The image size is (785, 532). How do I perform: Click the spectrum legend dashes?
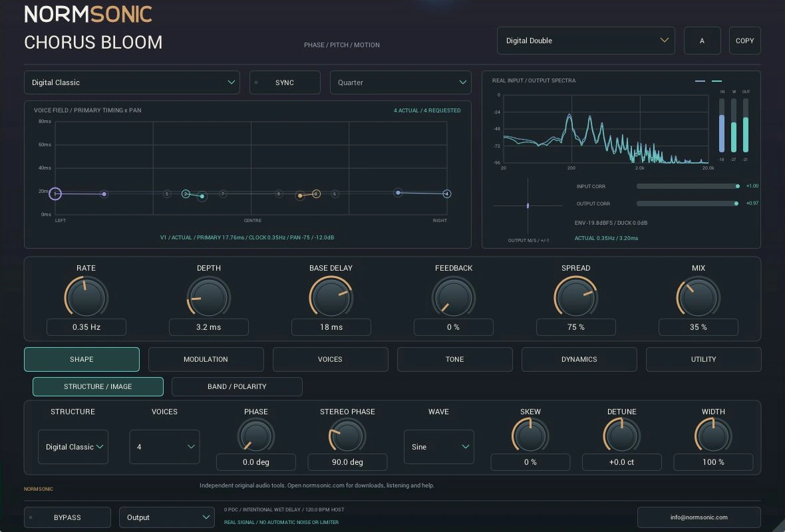click(x=708, y=80)
